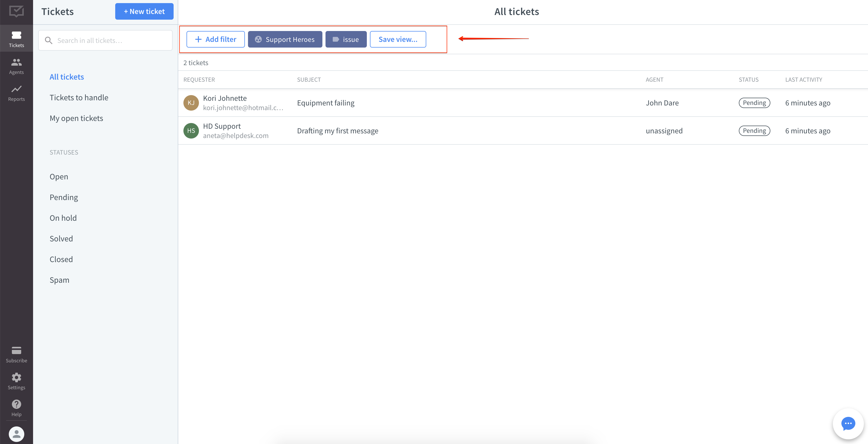Select the Spam status view

pyautogui.click(x=59, y=280)
